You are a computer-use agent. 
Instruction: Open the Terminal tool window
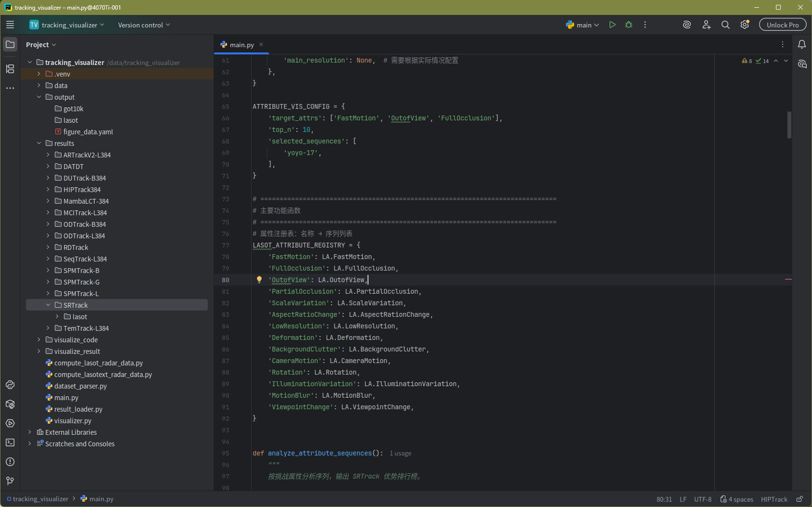coord(10,442)
